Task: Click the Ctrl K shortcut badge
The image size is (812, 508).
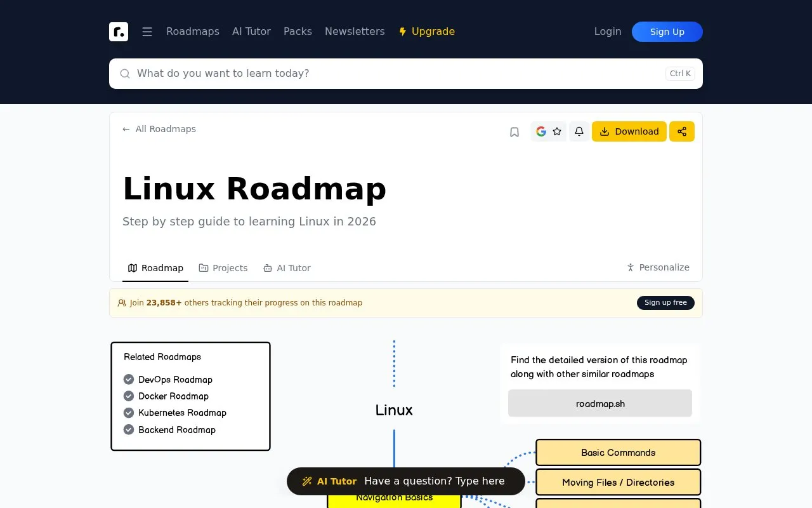Action: point(680,74)
